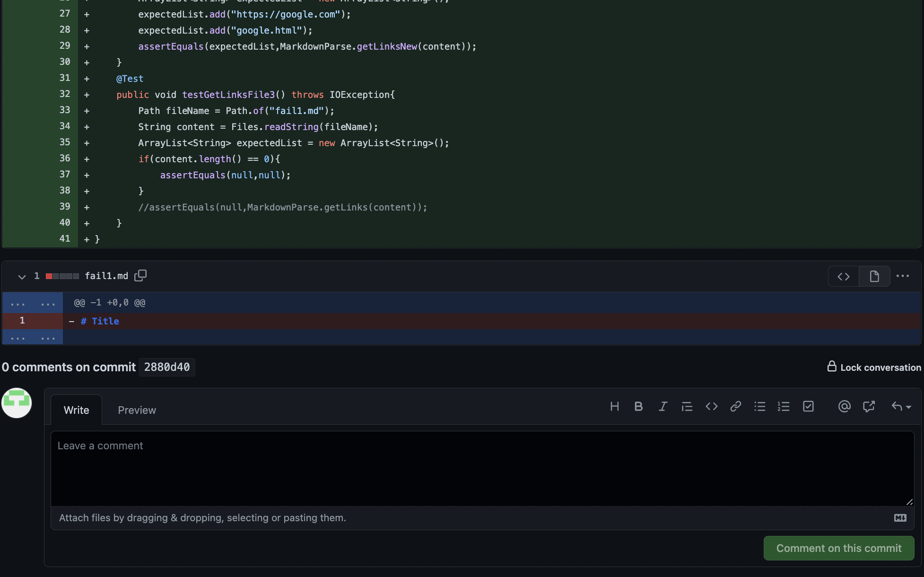
Task: Mention a user with @ icon
Action: pyautogui.click(x=844, y=406)
